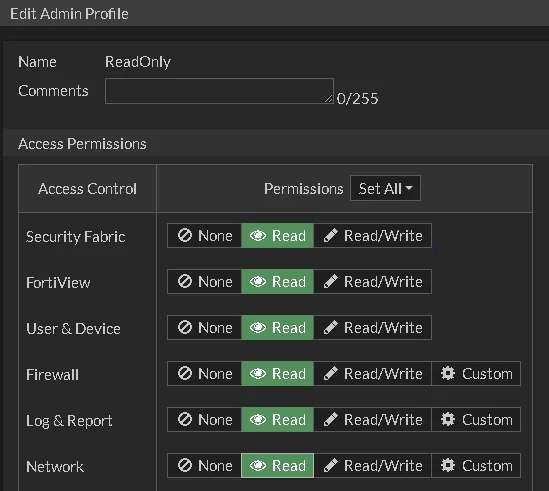Set Log & Report permission to None
The height and width of the screenshot is (491, 549).
[204, 420]
